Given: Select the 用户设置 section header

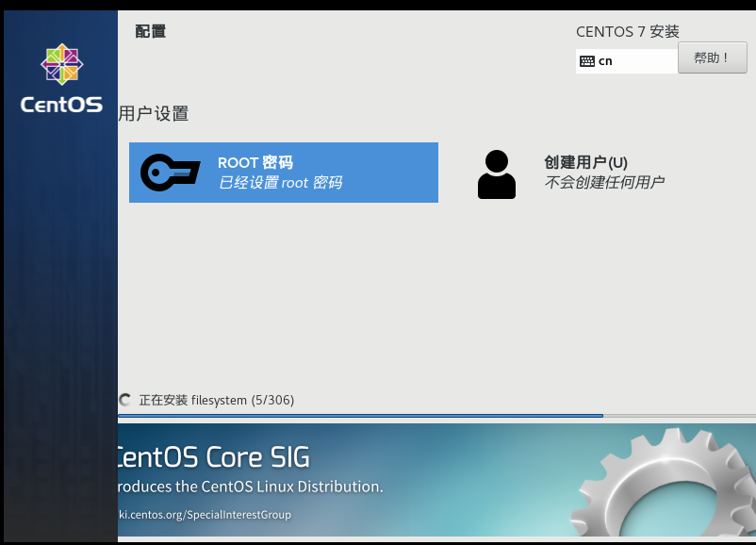Looking at the screenshot, I should coord(156,113).
